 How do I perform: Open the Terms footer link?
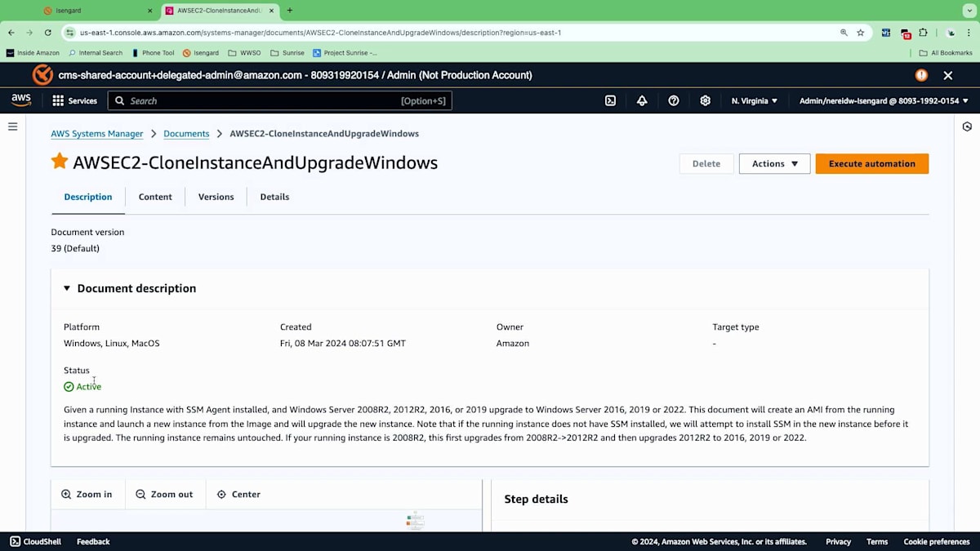click(x=877, y=541)
